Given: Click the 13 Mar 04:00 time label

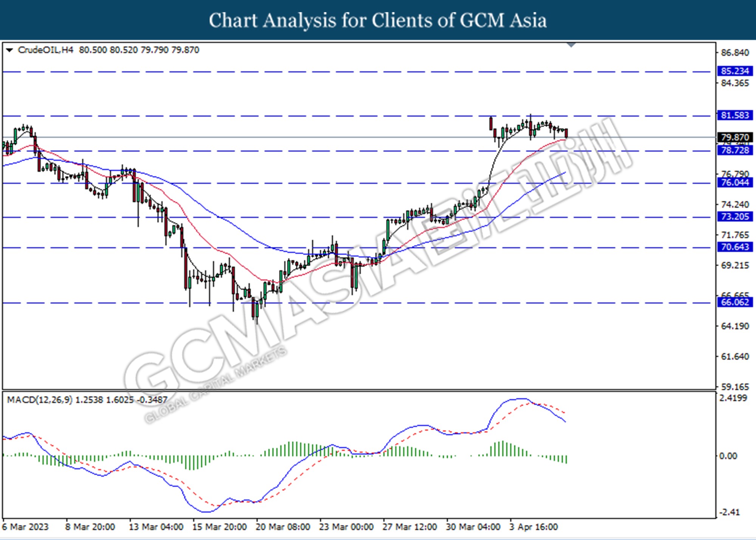Looking at the screenshot, I should coord(156,527).
